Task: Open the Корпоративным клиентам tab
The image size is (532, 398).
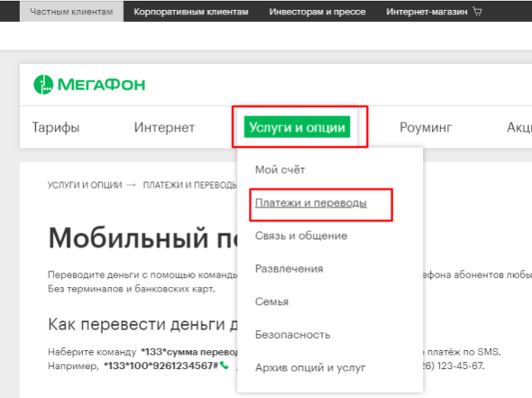Action: 191,11
